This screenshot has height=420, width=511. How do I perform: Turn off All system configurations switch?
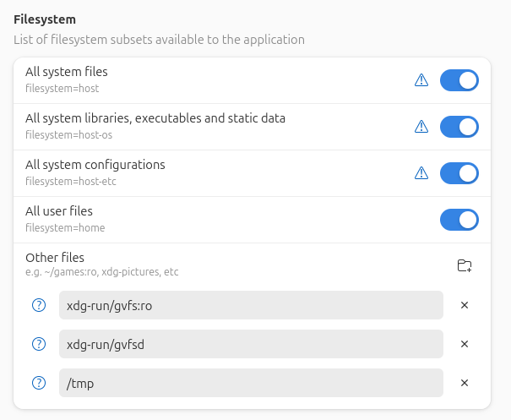459,173
